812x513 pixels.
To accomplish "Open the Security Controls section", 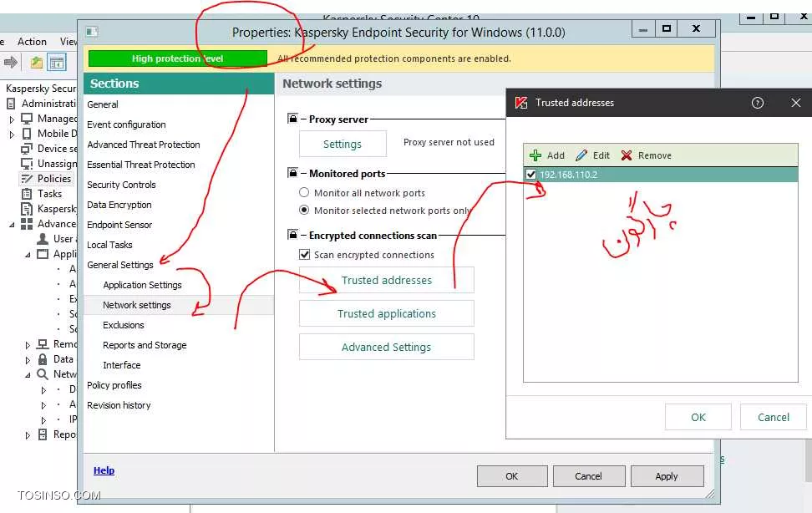I will pyautogui.click(x=121, y=185).
